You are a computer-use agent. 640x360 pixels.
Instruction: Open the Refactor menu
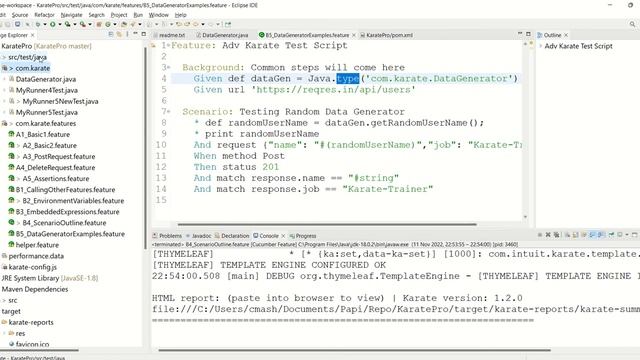44,15
